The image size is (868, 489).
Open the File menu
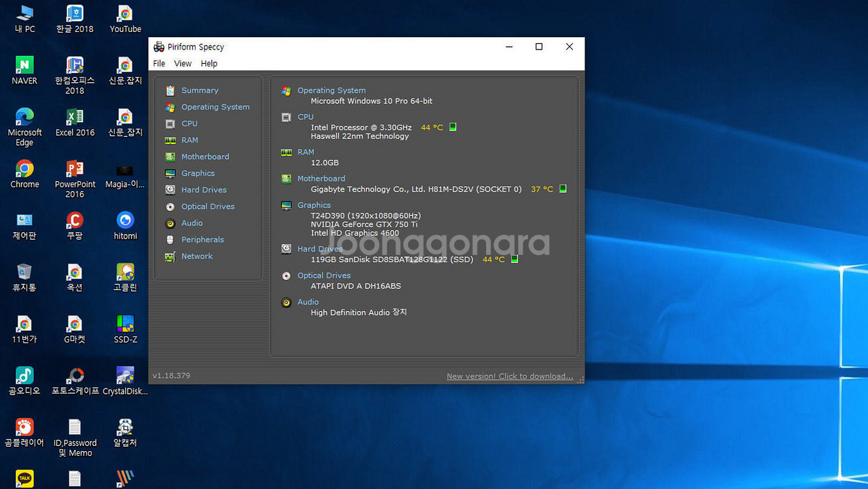tap(159, 64)
